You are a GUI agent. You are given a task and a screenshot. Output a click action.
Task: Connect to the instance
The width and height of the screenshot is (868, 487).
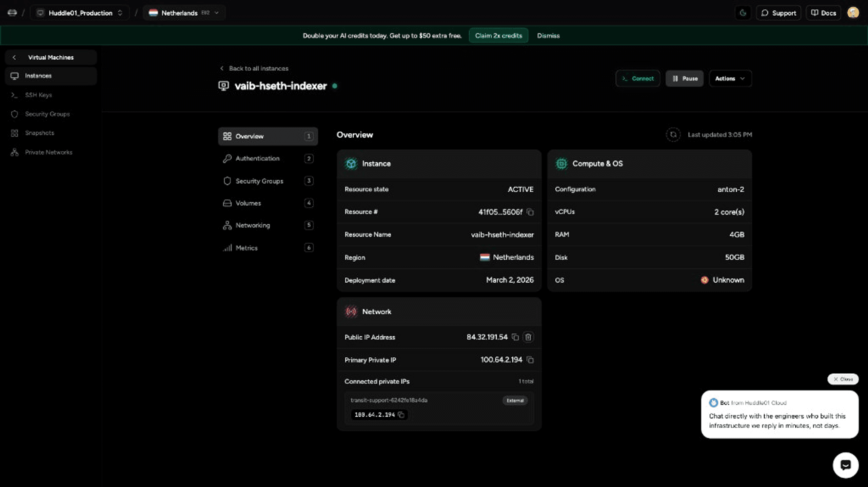(637, 78)
